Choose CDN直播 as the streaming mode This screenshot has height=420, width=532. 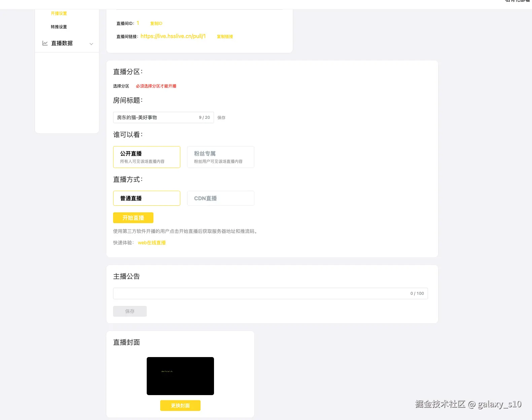click(x=221, y=198)
